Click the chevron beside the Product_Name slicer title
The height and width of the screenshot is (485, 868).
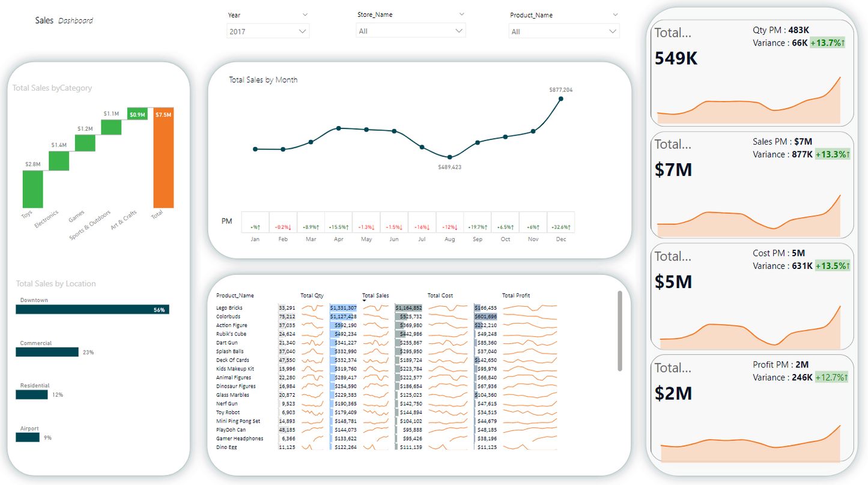615,14
